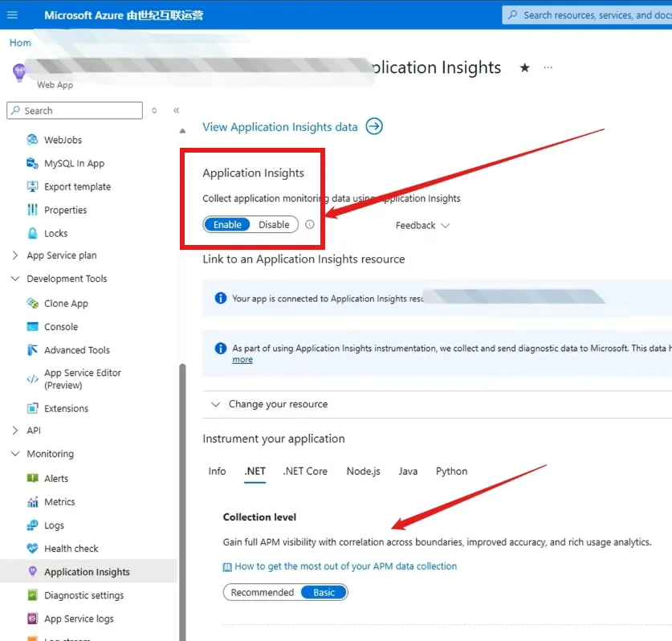Collapse the Monitoring section
Viewport: 672px width, 641px height.
click(15, 454)
